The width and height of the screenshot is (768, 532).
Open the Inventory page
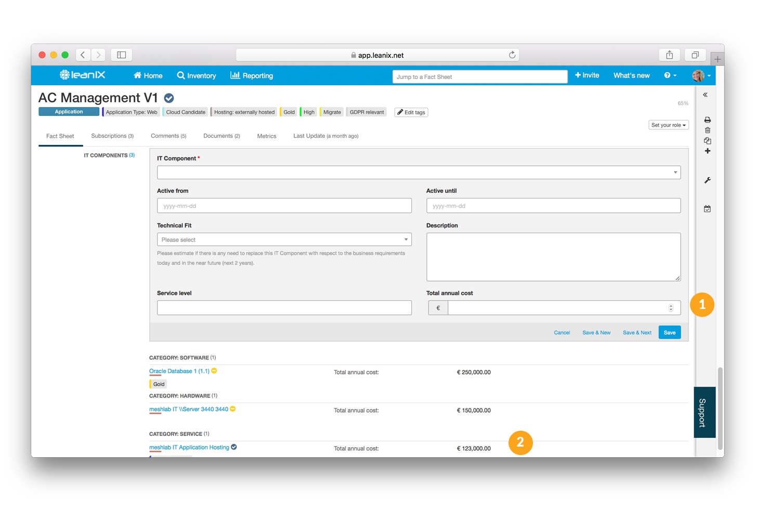(x=197, y=75)
